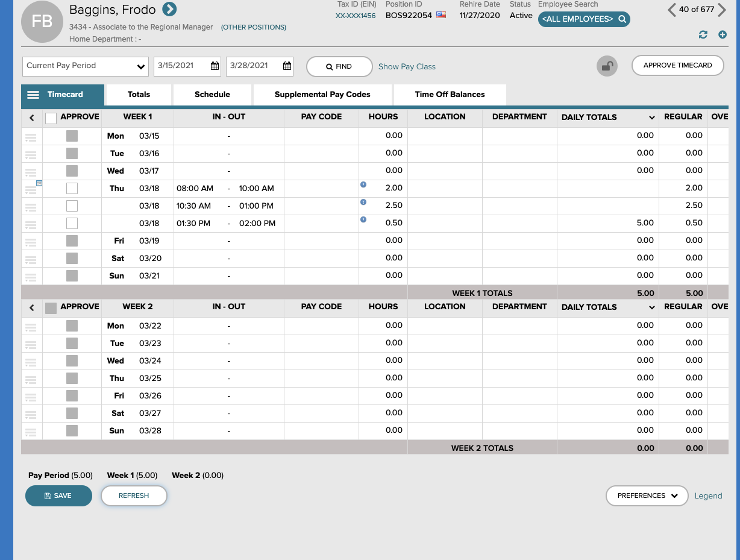Viewport: 740px width, 560px height.
Task: Click the arrow icon next to Baggins, Frodo
Action: [x=169, y=9]
